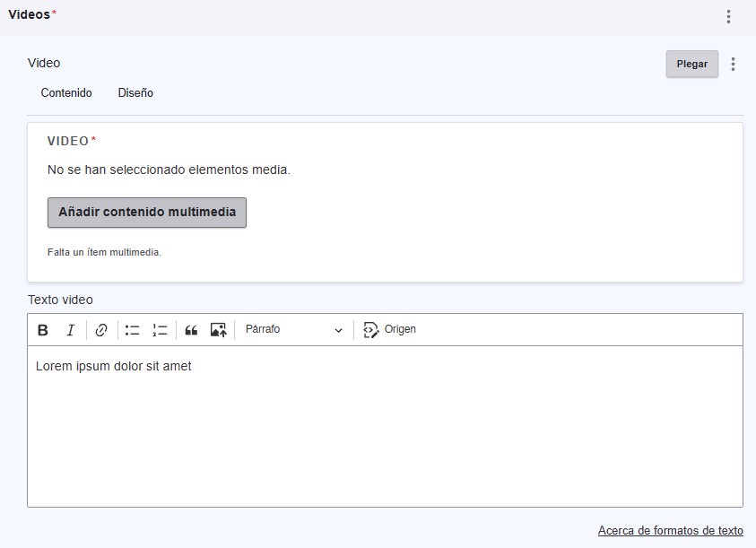Toggle bold formatting in text editor

[x=43, y=330]
